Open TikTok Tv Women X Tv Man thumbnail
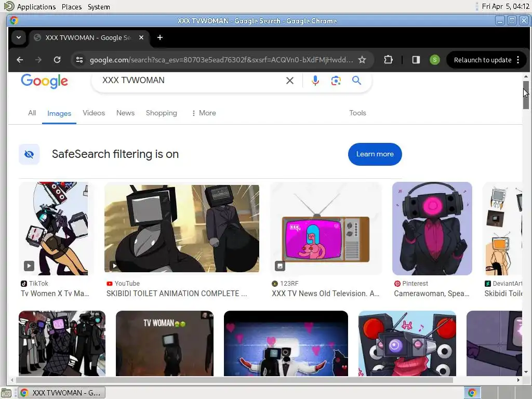The width and height of the screenshot is (532, 399). pos(54,229)
